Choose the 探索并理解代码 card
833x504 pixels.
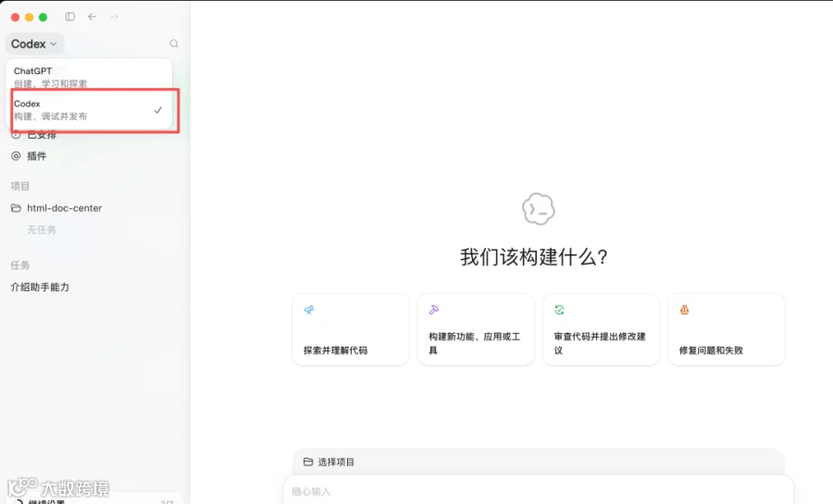pyautogui.click(x=351, y=329)
